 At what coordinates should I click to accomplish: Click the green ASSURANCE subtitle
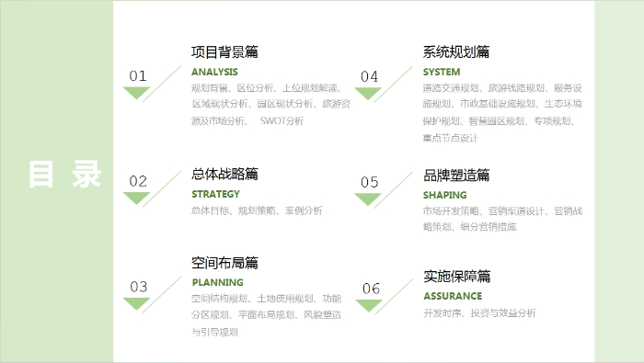click(453, 296)
